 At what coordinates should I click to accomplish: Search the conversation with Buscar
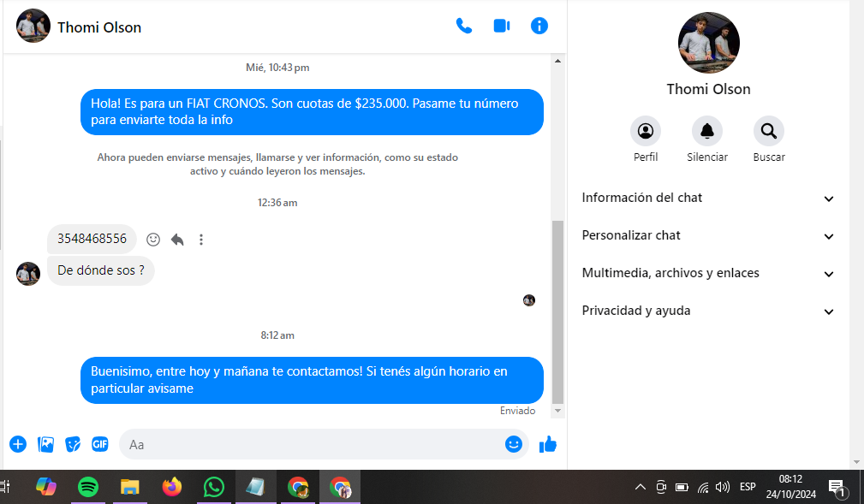[x=769, y=131]
